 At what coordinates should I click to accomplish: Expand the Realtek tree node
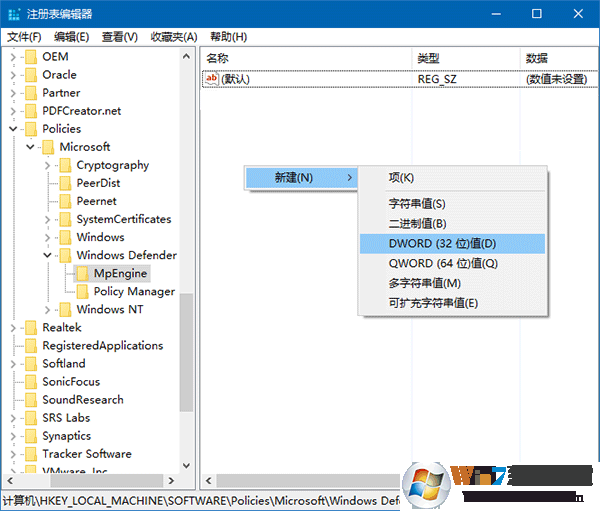(x=13, y=328)
